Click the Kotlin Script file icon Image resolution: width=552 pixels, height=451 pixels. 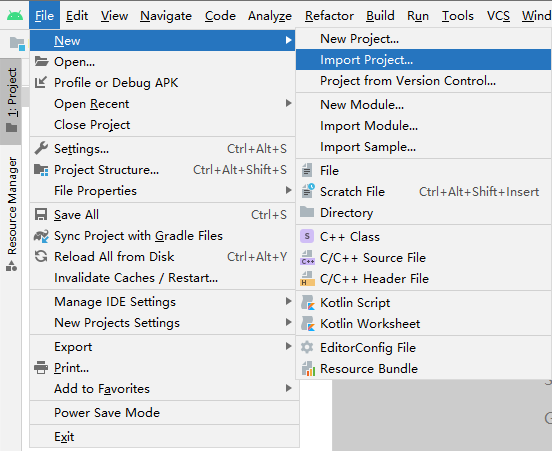pos(307,303)
